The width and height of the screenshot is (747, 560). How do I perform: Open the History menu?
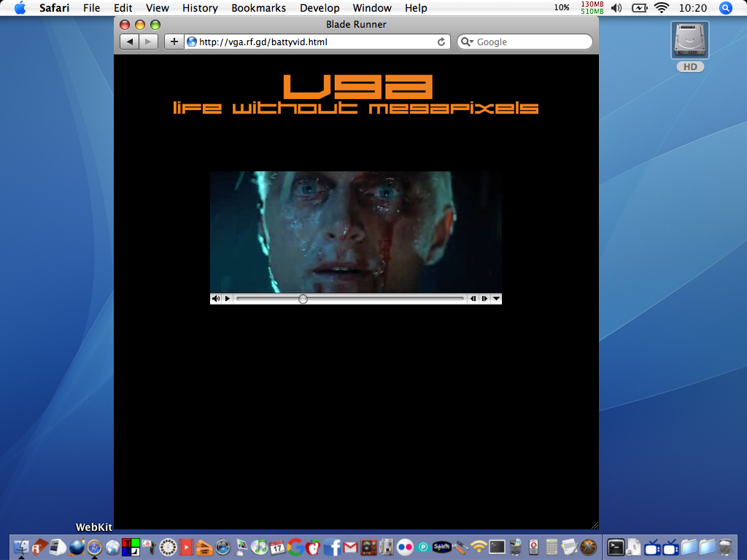(200, 8)
